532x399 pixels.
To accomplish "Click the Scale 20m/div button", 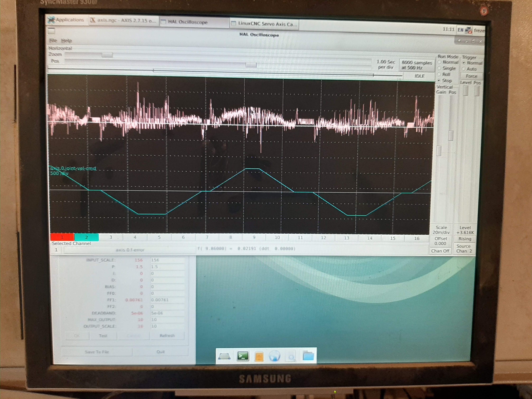I will pyautogui.click(x=441, y=230).
